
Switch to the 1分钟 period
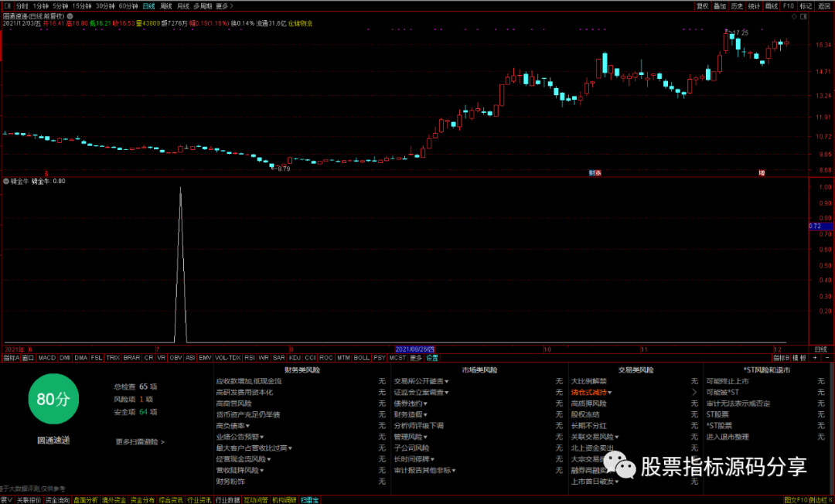[40, 6]
